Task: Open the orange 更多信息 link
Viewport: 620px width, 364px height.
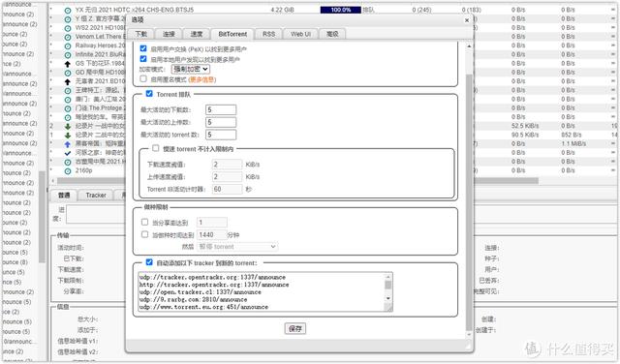Action: tap(202, 79)
